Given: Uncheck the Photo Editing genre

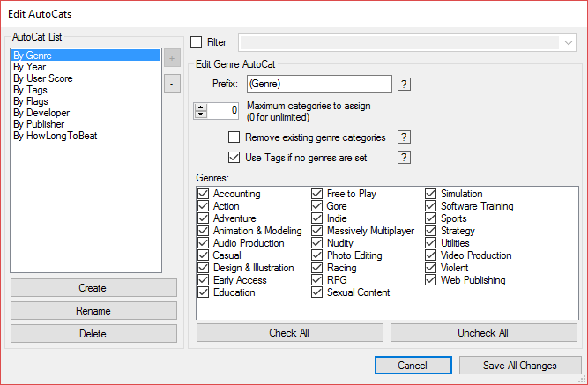Looking at the screenshot, I should point(316,255).
